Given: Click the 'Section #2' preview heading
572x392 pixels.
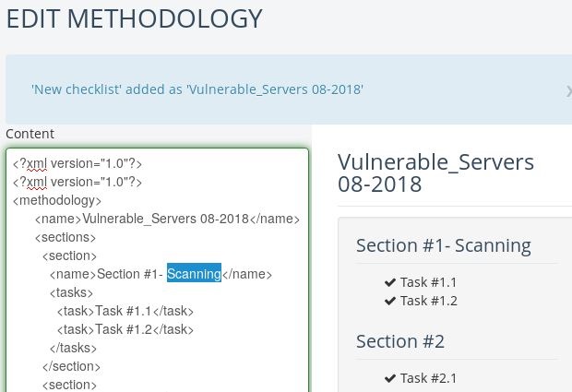Looking at the screenshot, I should [x=400, y=341].
